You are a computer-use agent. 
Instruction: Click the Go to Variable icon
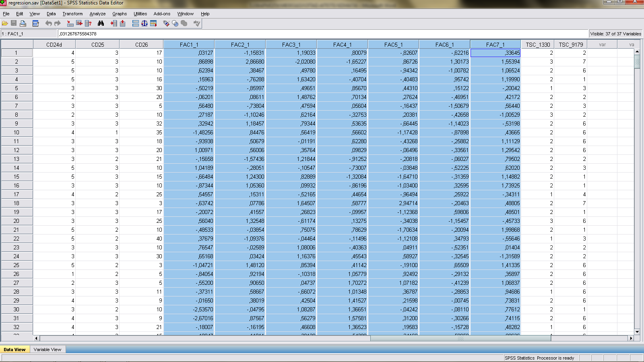79,23
